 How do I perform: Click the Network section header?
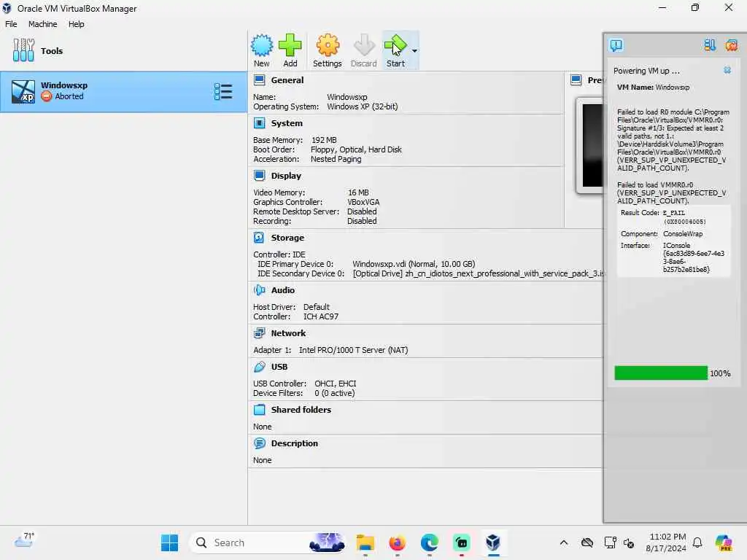pos(288,332)
